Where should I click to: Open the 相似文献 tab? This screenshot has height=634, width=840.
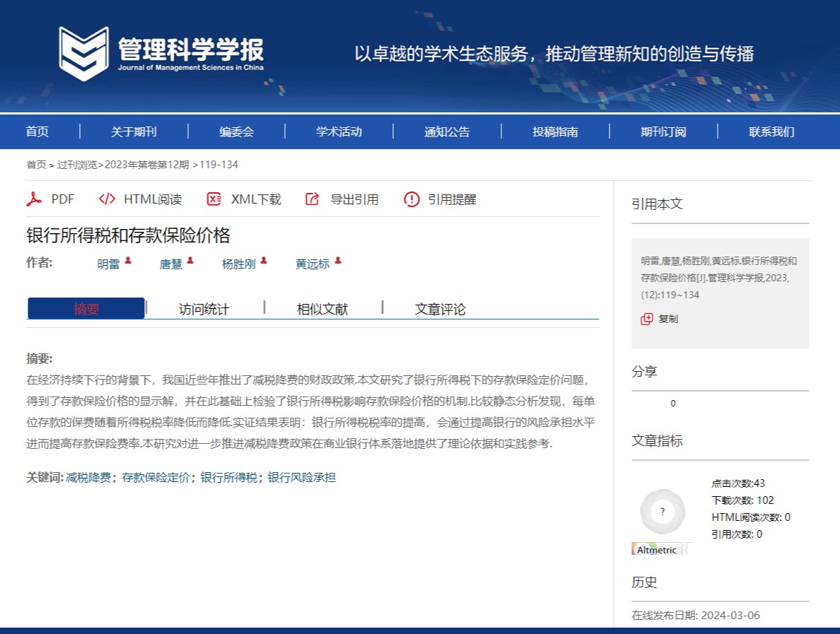[322, 309]
